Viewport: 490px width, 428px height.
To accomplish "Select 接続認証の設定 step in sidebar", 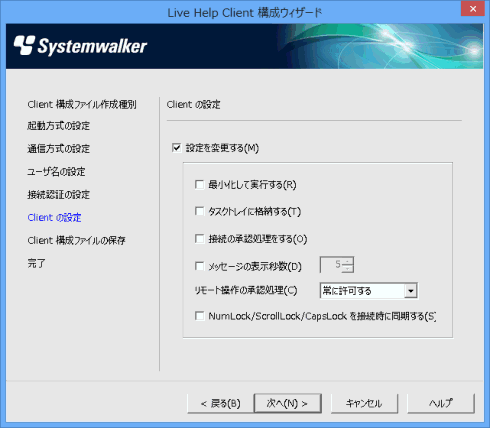I will pos(59,195).
